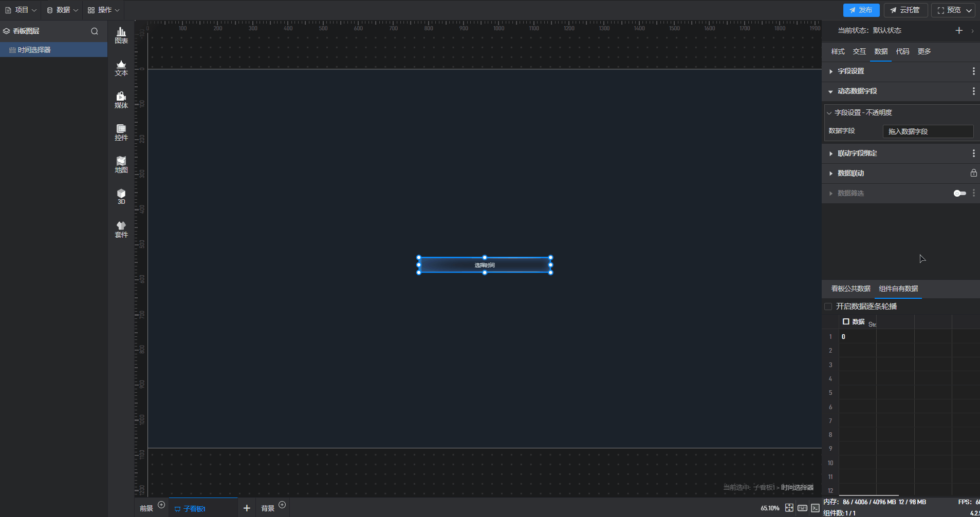
Task: Click the layers icon beside 看板图层
Action: point(6,31)
